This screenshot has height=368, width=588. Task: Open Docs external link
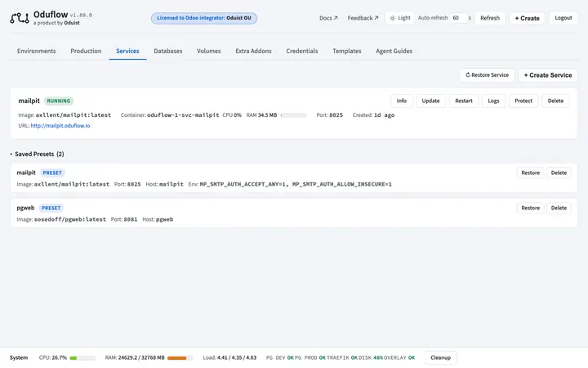(328, 18)
